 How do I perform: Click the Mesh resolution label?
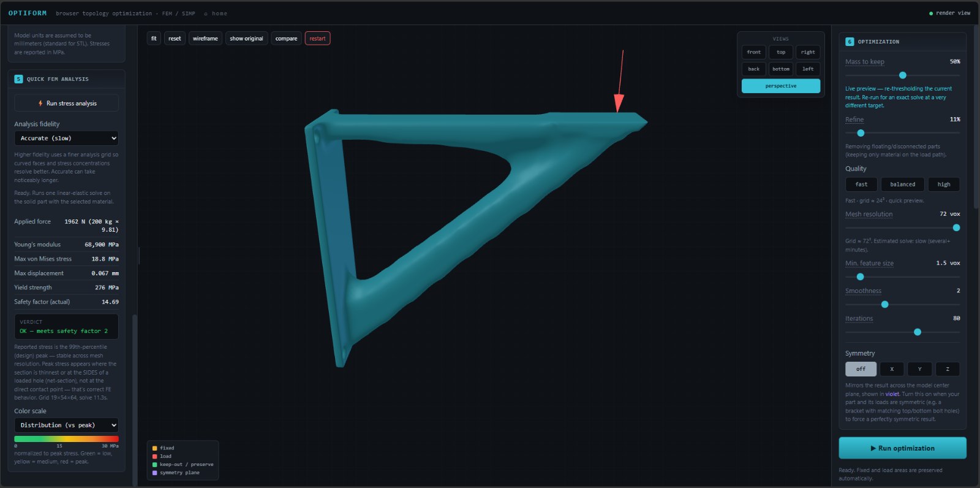pos(869,214)
